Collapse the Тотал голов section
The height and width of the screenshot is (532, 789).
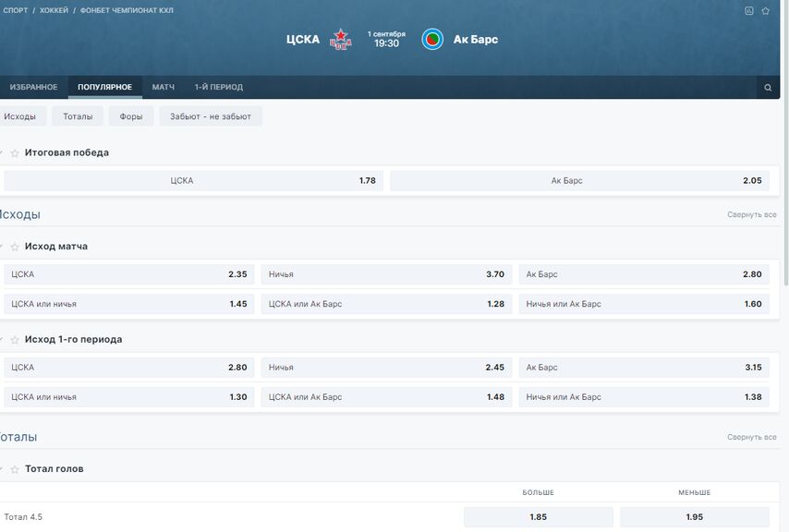tap(2, 468)
